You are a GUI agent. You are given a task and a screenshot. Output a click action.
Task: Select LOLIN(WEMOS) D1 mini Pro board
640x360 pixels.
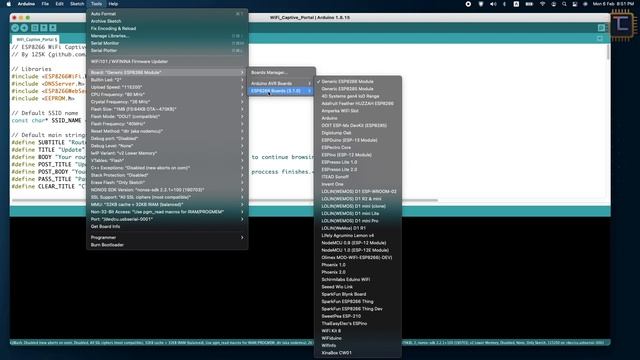[358, 221]
